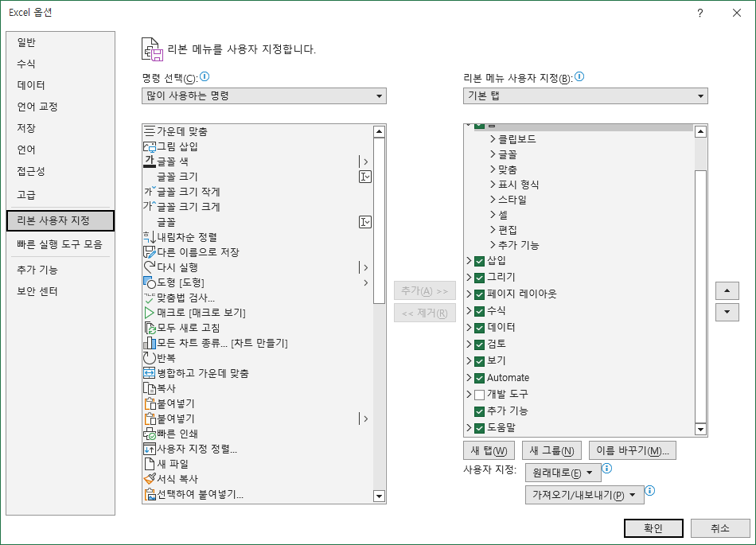Select the 내림차순 정렬 icon

(150, 237)
